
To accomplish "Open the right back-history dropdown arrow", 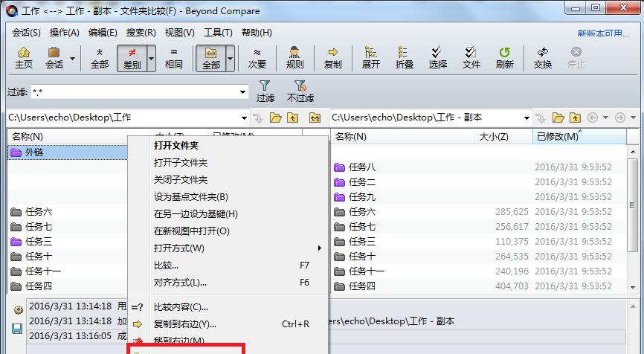I will pos(605,118).
